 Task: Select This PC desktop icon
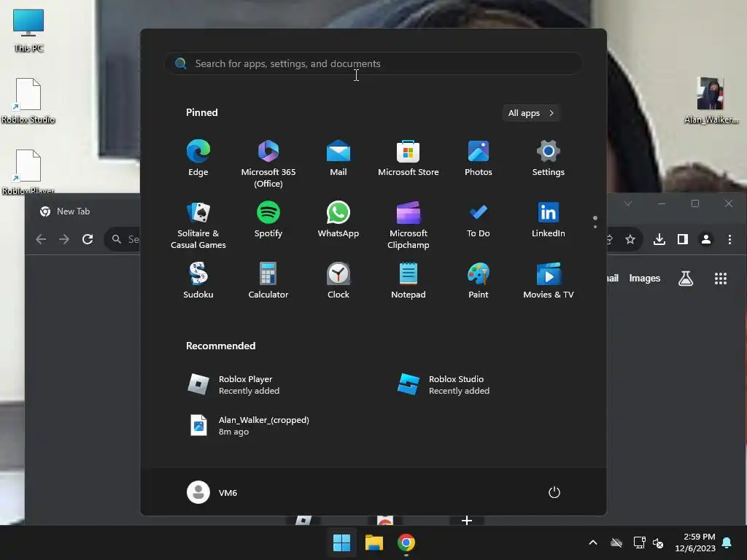pos(28,31)
